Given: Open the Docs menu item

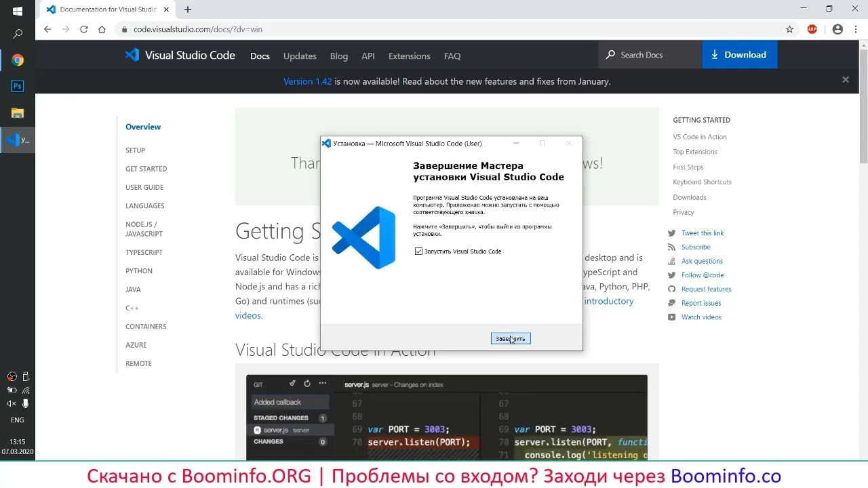Looking at the screenshot, I should [x=260, y=56].
